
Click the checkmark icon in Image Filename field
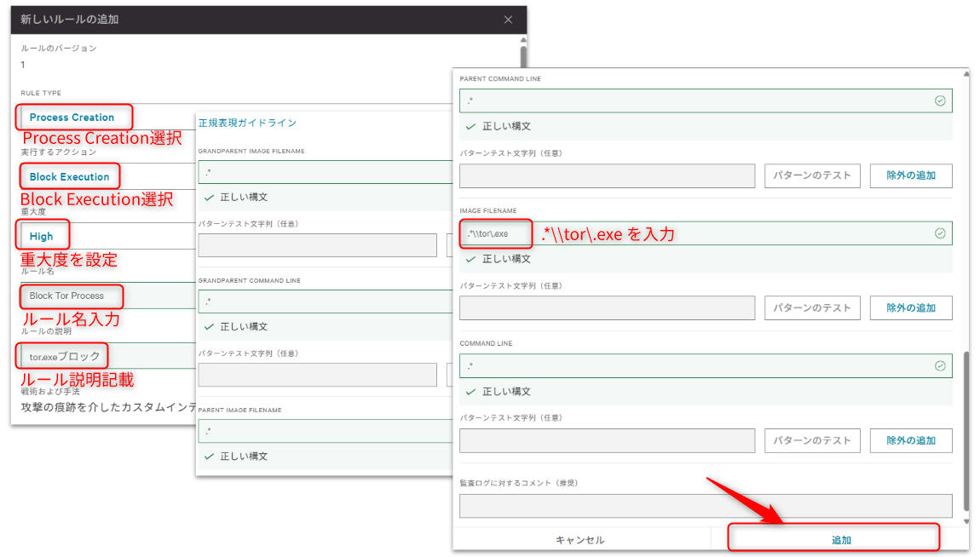click(x=940, y=233)
